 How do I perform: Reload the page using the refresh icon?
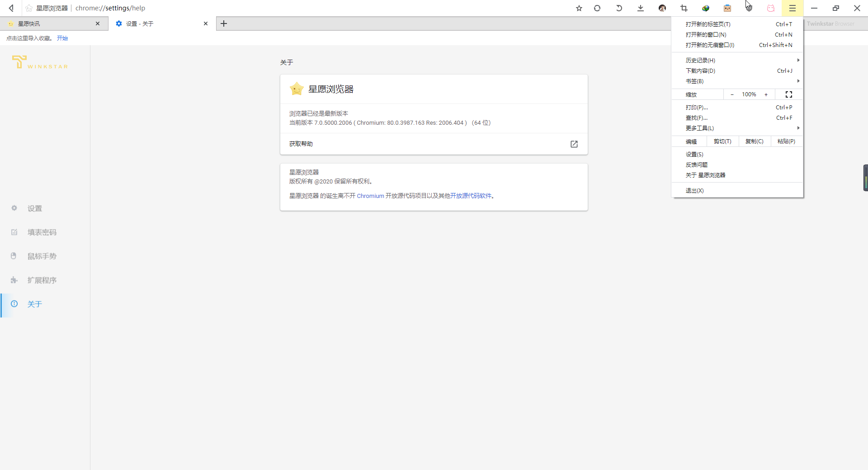(597, 8)
